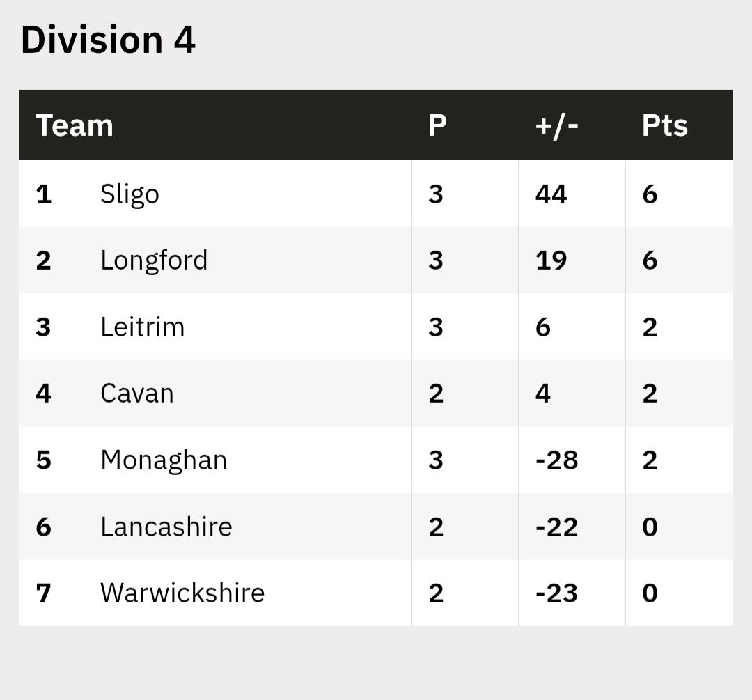Sort by the Pts column header
This screenshot has height=700, width=752.
point(664,125)
